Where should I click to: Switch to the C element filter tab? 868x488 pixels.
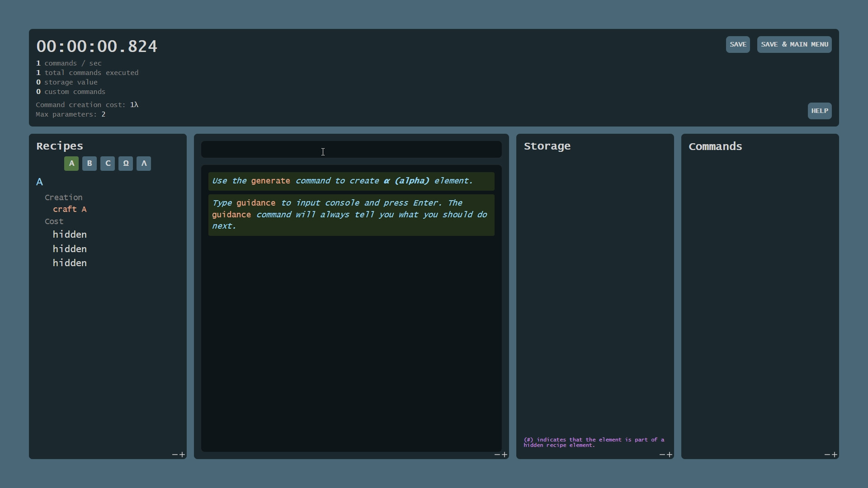point(107,163)
